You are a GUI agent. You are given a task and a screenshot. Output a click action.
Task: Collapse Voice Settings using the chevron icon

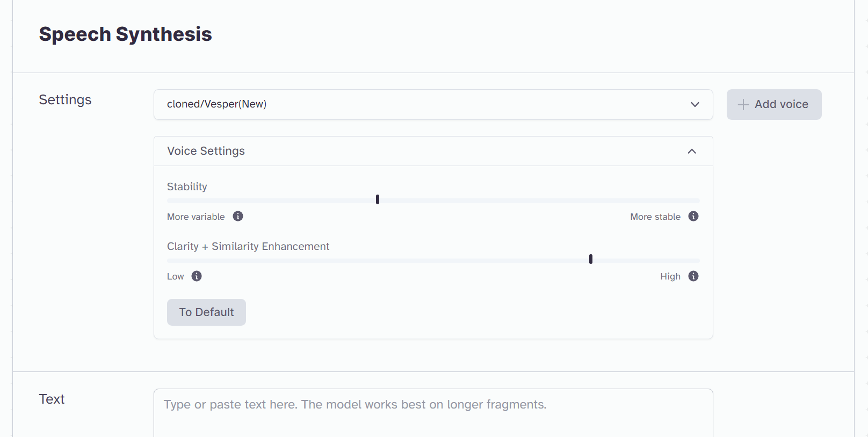pos(692,151)
